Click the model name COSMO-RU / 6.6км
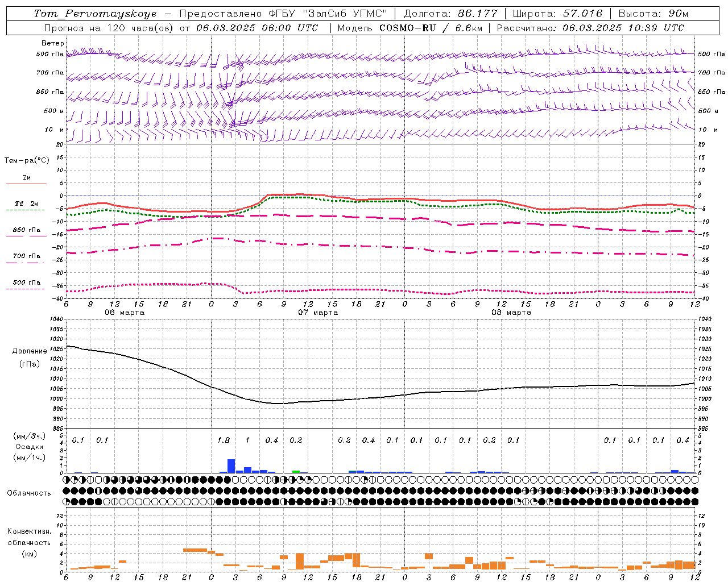 pos(431,28)
